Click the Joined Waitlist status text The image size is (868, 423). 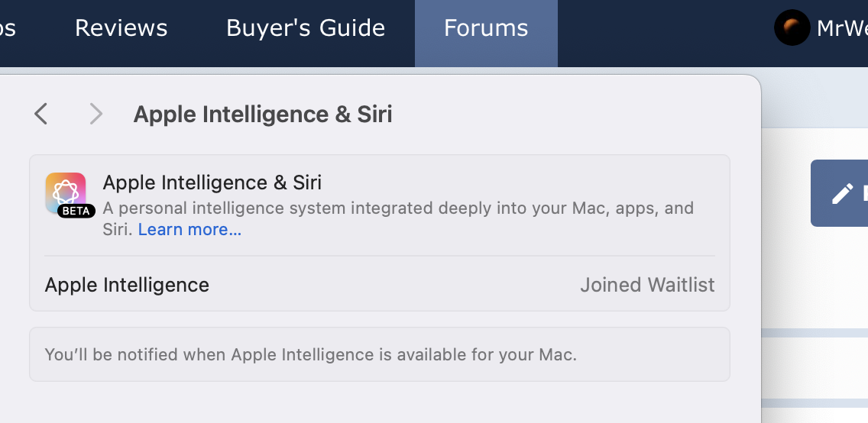(647, 285)
